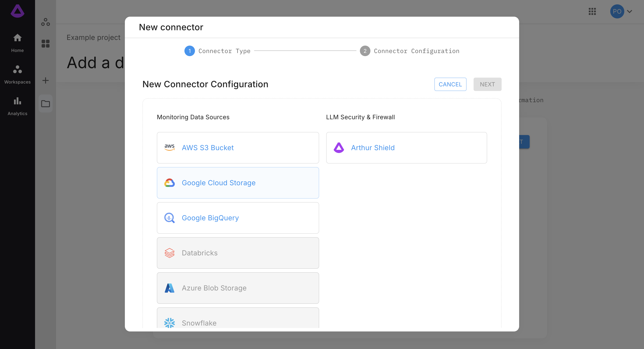Viewport: 644px width, 349px height.
Task: Open the folder icon in secondary sidebar
Action: (x=46, y=103)
